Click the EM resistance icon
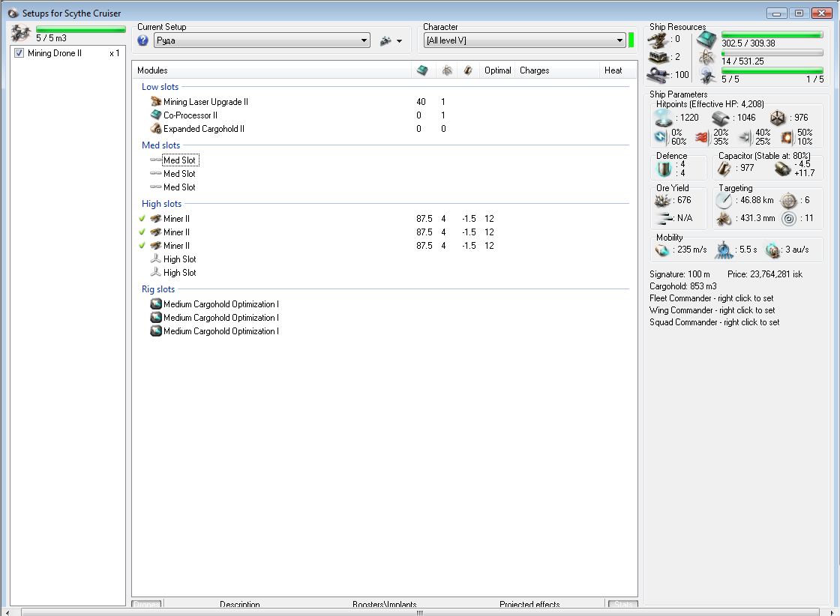840x616 pixels. 661,137
